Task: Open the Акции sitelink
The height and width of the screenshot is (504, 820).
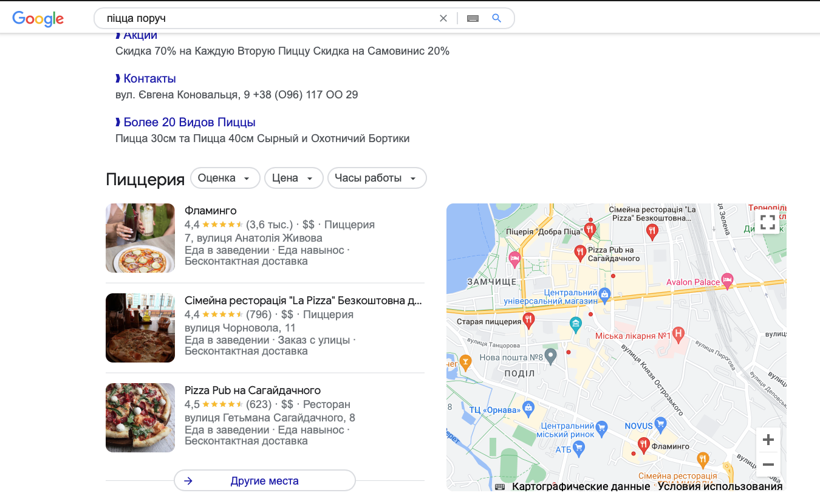Action: point(140,35)
